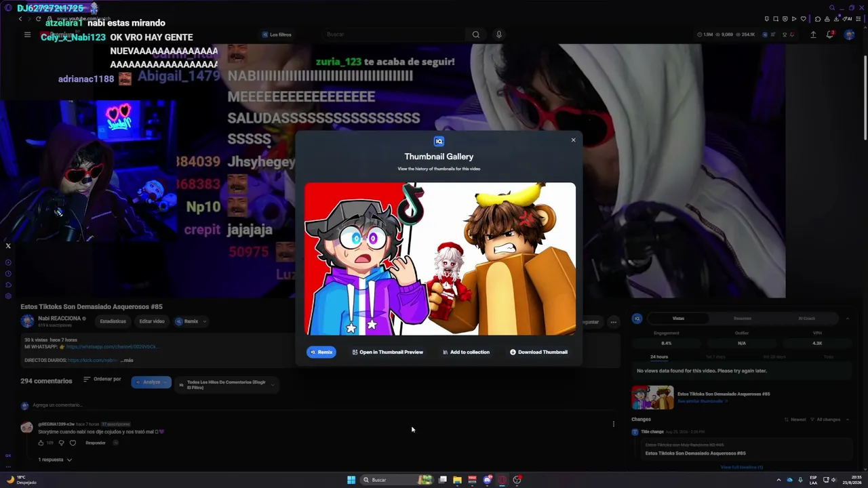The image size is (868, 488).
Task: Open File Explorer from taskbar
Action: 457,480
